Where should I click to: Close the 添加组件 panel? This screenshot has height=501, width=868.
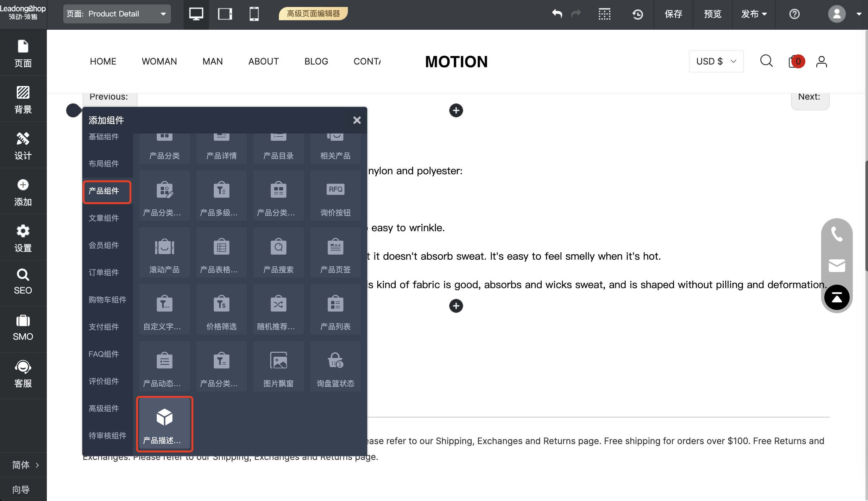(357, 120)
